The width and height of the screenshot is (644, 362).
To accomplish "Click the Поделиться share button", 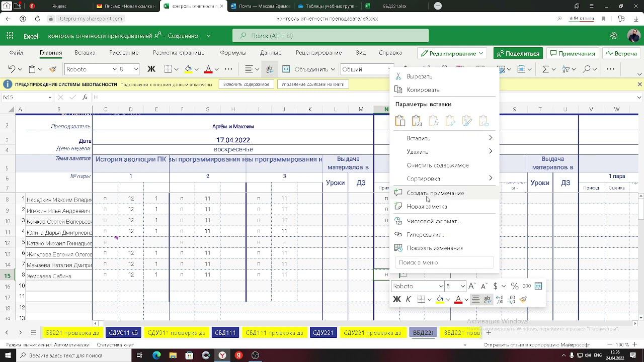I will point(518,53).
